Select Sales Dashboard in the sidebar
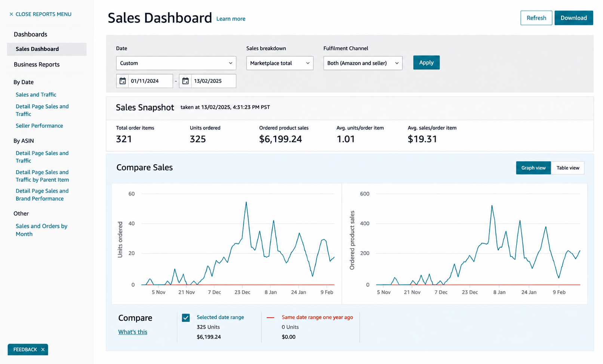Viewport: 603px width, 364px height. point(47,49)
